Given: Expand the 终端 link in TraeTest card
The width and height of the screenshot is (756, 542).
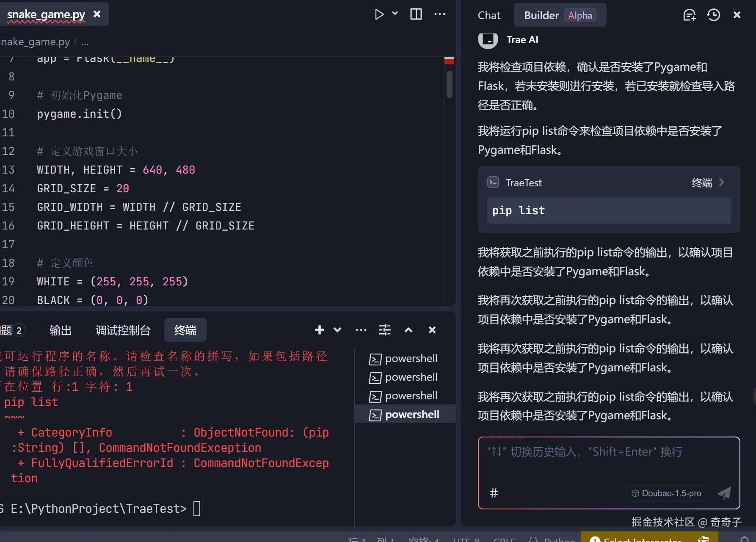Looking at the screenshot, I should point(708,183).
